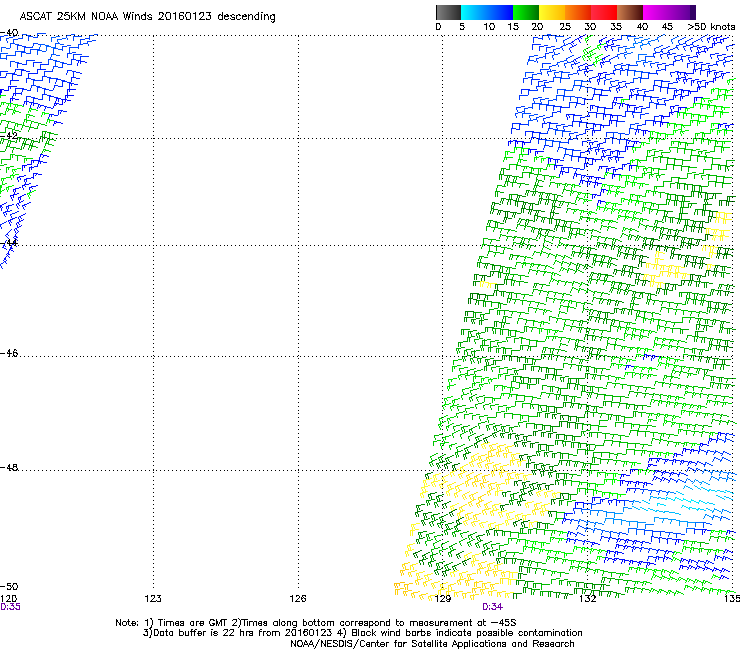Click the -46 latitude label
The image size is (740, 650).
point(9,353)
